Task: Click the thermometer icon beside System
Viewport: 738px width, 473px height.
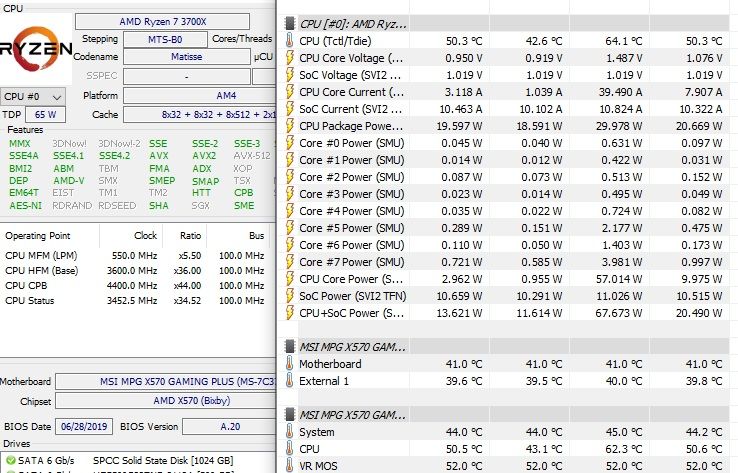Action: 290,432
